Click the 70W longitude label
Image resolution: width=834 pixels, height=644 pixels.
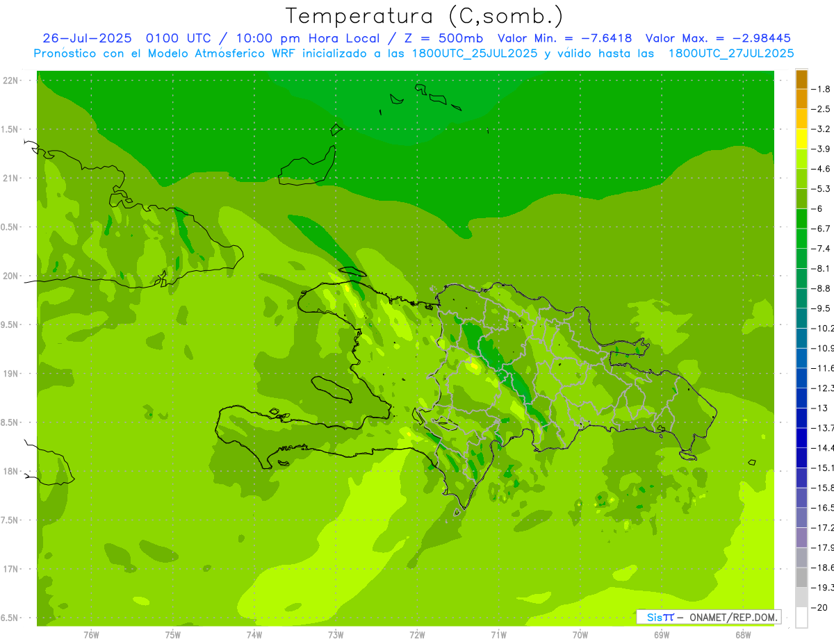580,634
